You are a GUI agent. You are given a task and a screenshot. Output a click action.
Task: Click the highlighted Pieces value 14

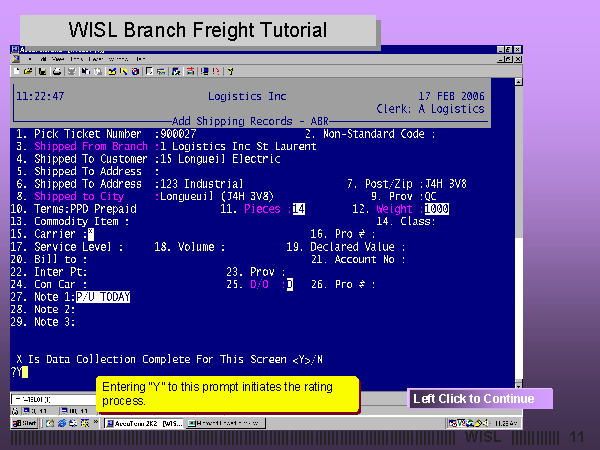(x=298, y=209)
